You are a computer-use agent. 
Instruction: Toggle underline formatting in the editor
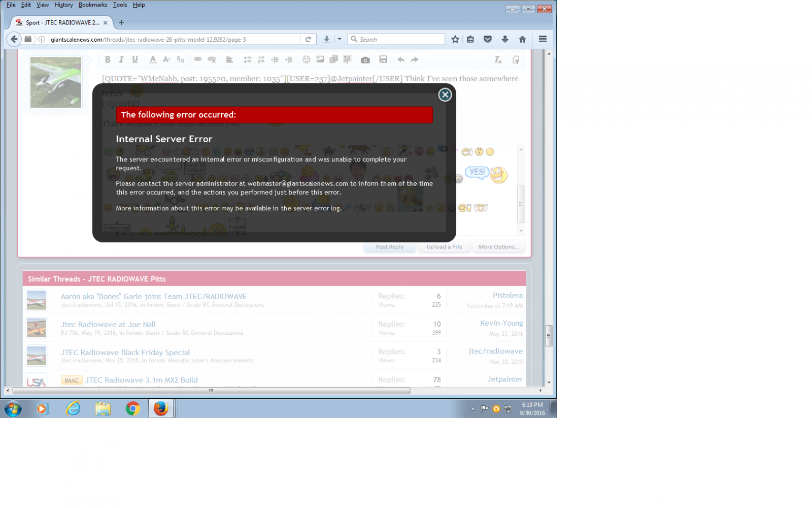[x=135, y=60]
